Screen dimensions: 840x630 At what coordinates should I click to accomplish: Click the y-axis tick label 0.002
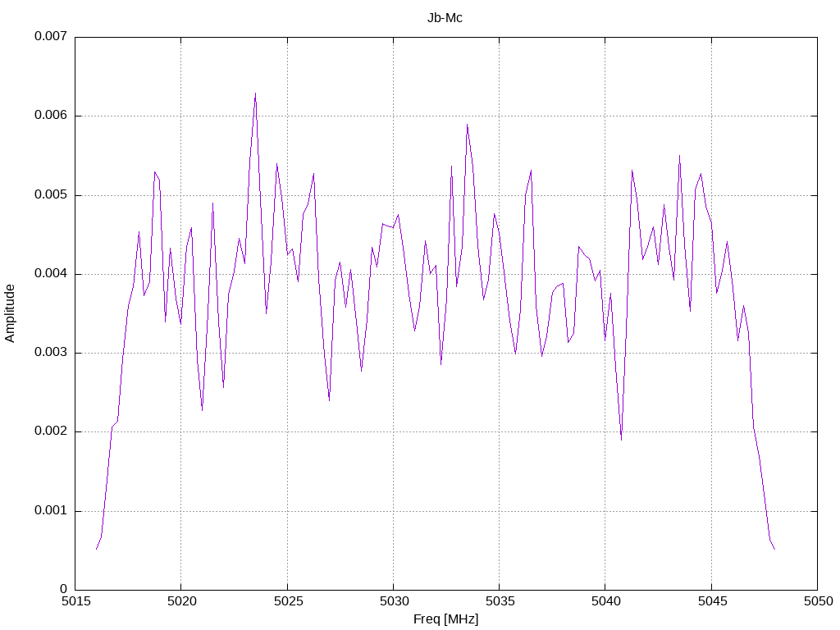point(51,431)
